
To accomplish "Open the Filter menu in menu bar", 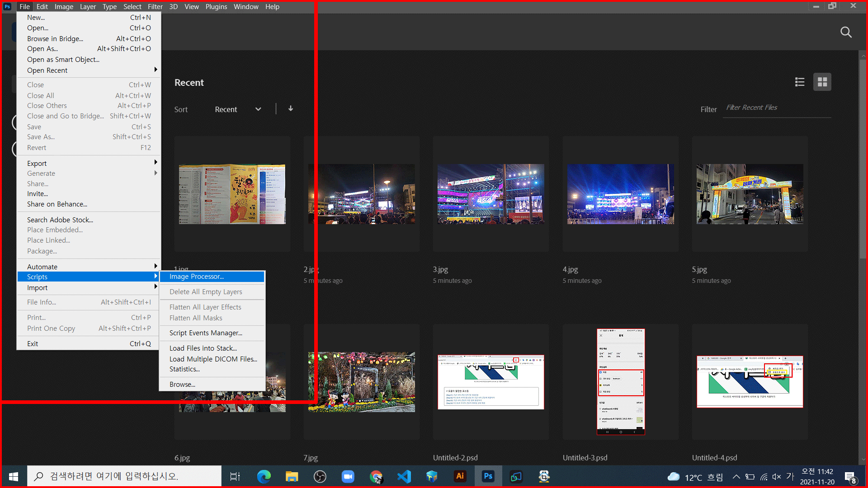I will point(155,6).
